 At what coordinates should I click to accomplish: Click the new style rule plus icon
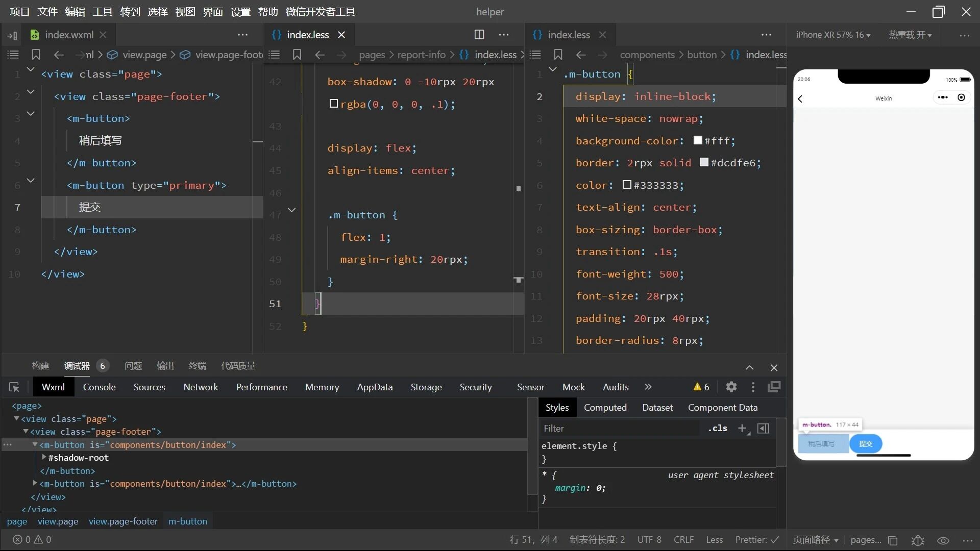[x=743, y=429]
